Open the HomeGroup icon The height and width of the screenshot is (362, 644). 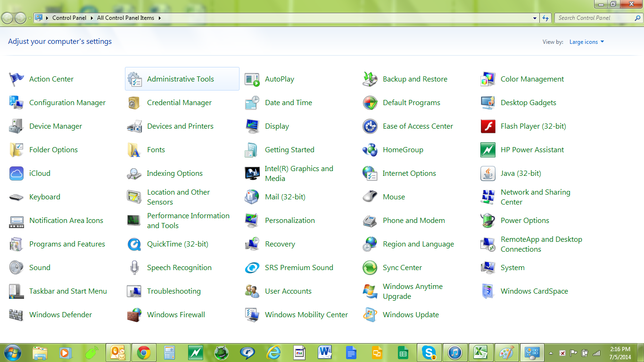370,150
